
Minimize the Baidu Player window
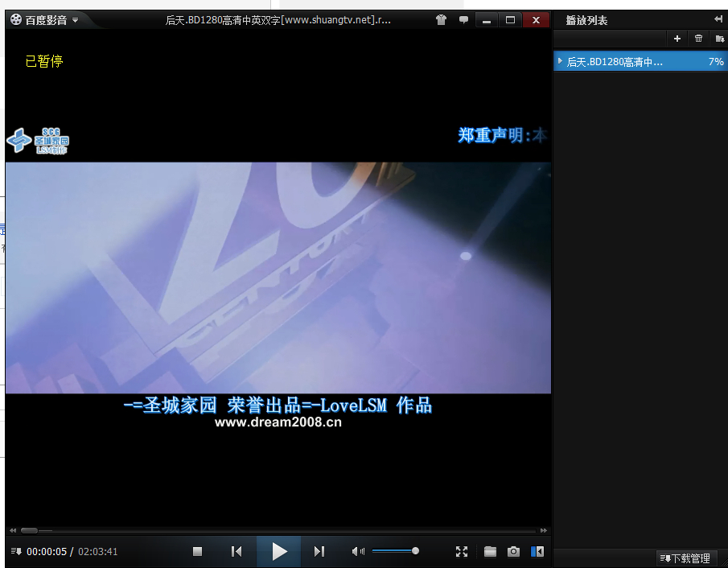[x=487, y=20]
